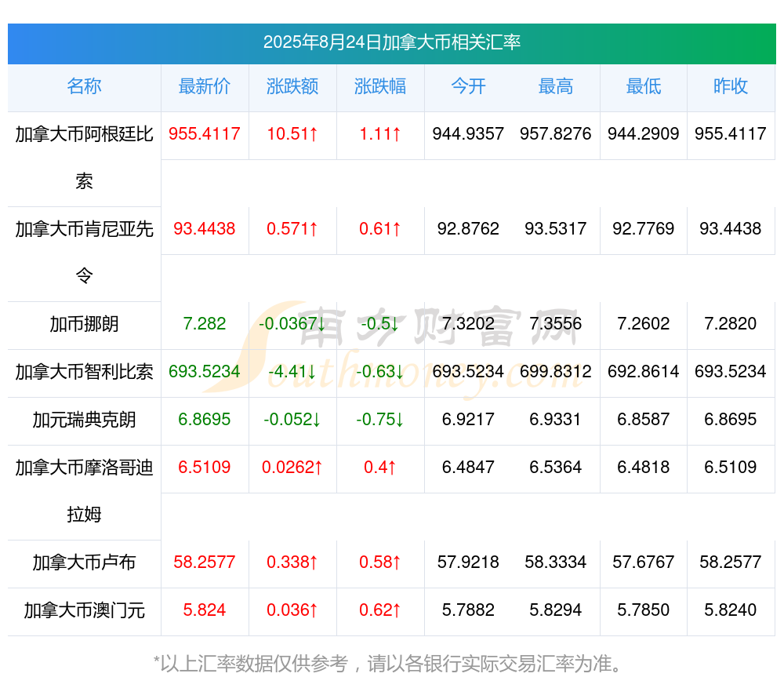This screenshot has height=688, width=784.
Task: Click the low value 92.7769
Action: pos(644,229)
